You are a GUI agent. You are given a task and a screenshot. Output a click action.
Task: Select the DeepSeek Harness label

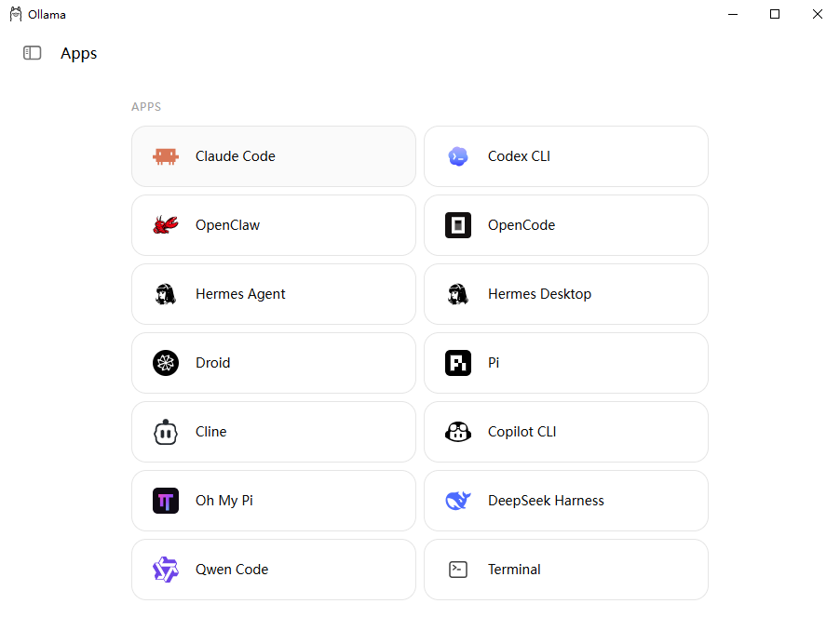(x=546, y=501)
